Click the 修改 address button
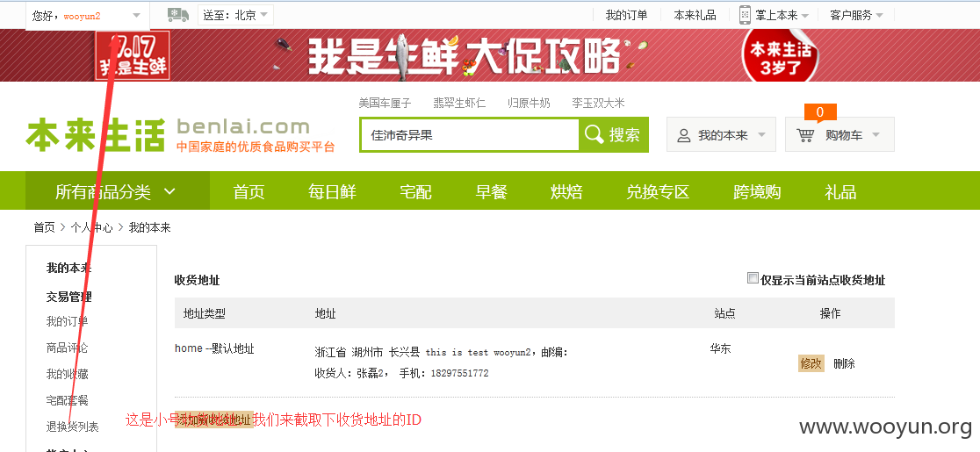The height and width of the screenshot is (452, 980). click(811, 363)
